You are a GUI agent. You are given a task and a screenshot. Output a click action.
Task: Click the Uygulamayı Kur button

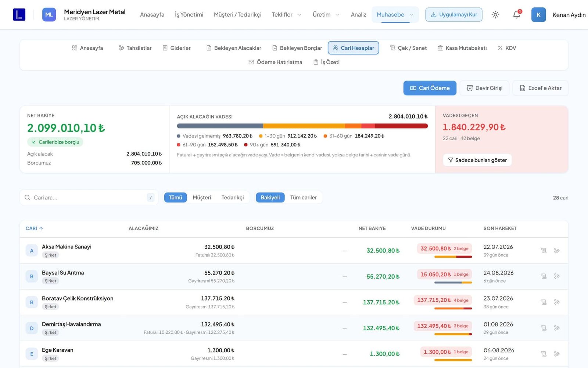[x=454, y=15]
